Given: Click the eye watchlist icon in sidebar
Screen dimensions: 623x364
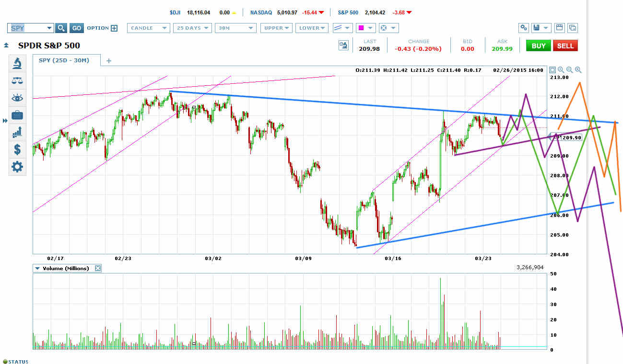Looking at the screenshot, I should point(17,98).
